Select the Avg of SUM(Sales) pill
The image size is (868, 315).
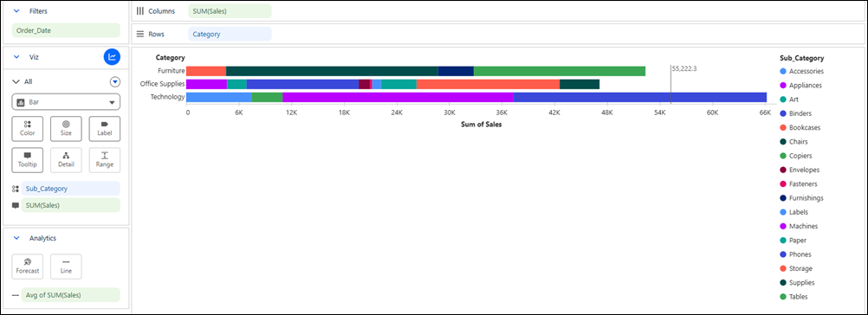point(71,295)
